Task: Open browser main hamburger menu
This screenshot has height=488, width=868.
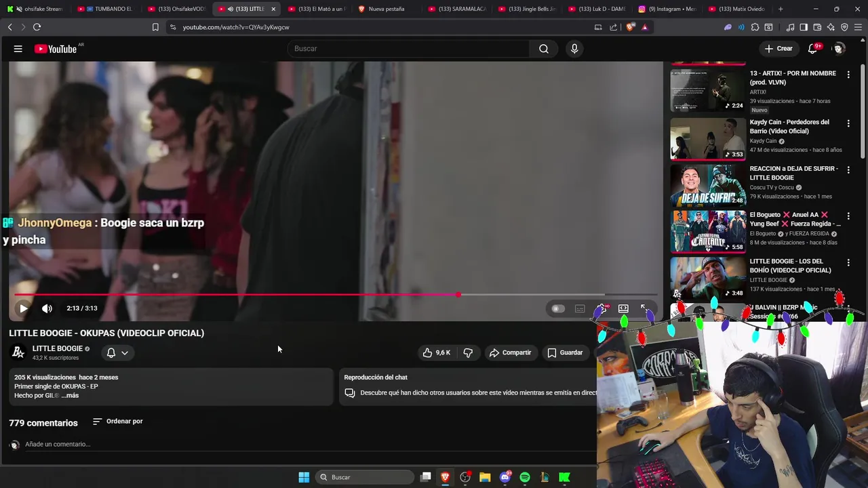Action: pyautogui.click(x=859, y=27)
